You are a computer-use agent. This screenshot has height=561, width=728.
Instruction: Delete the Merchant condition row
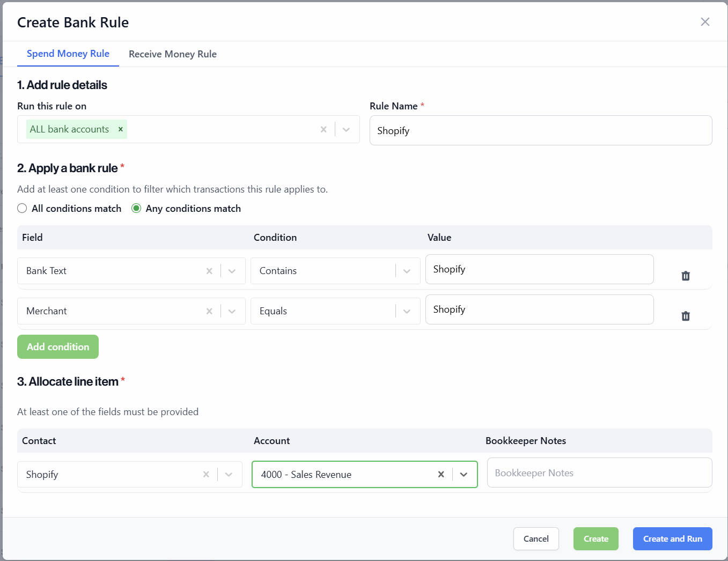coord(686,316)
